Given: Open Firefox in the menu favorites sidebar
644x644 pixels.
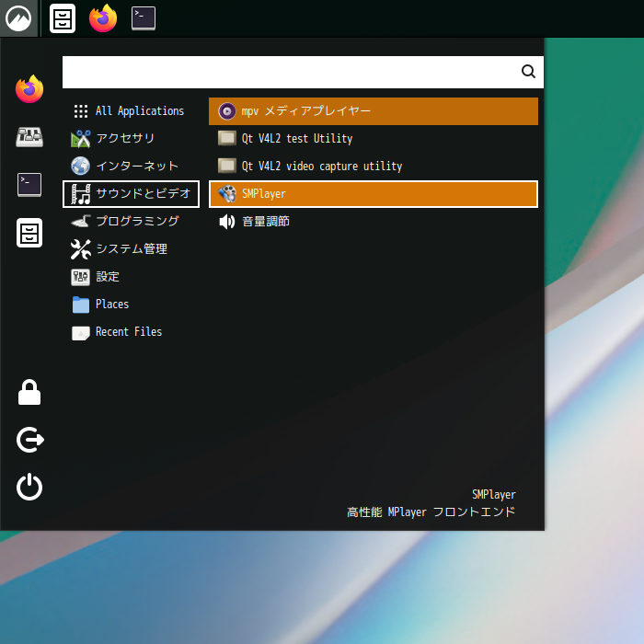Looking at the screenshot, I should tap(29, 89).
